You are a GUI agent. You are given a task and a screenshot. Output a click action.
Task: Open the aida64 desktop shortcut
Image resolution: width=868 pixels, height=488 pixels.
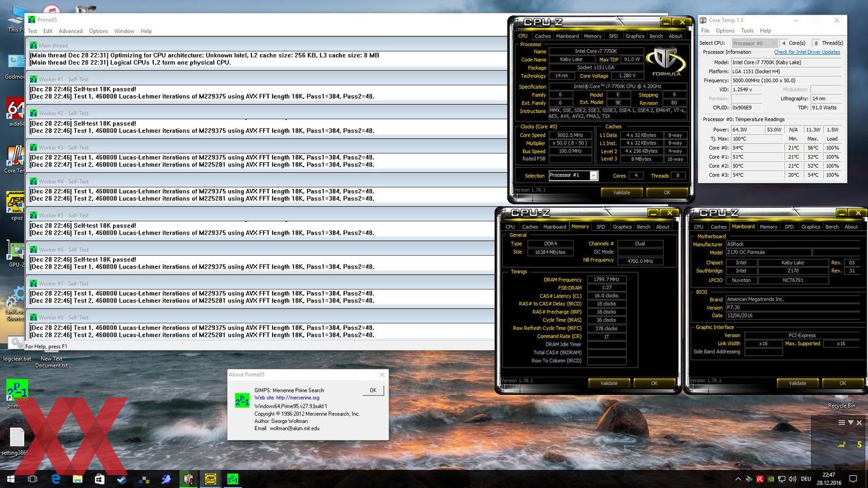coord(16,113)
